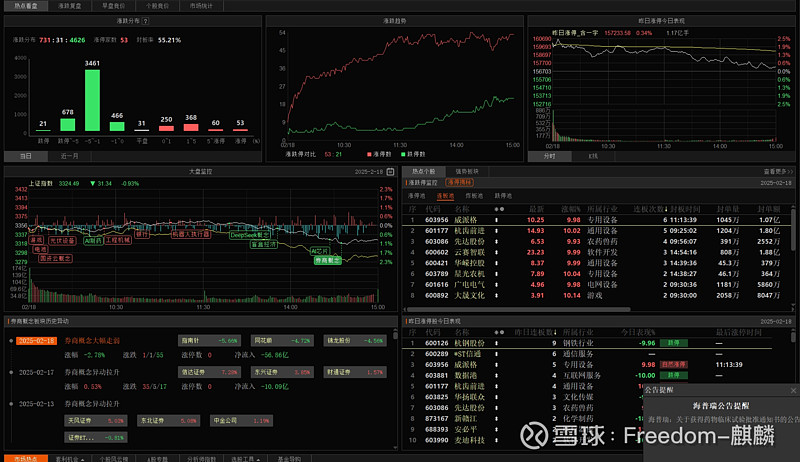Select the 涨跌复盘 top tab

click(x=69, y=6)
